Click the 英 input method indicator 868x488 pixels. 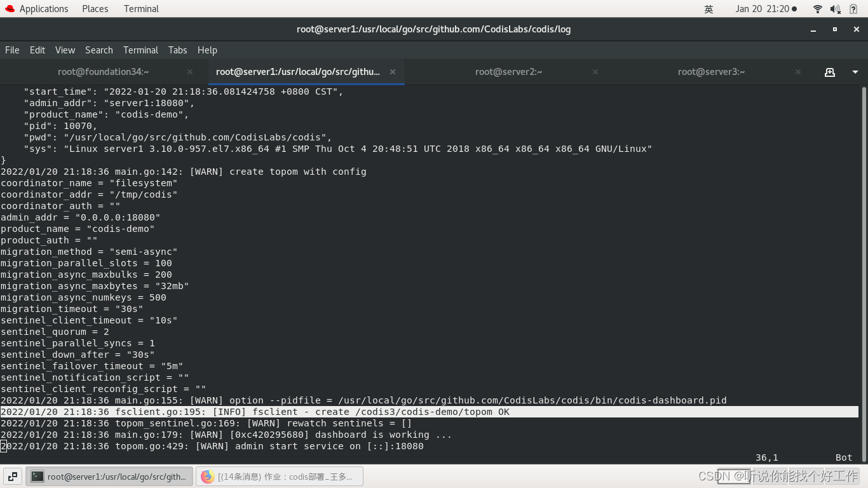(708, 9)
